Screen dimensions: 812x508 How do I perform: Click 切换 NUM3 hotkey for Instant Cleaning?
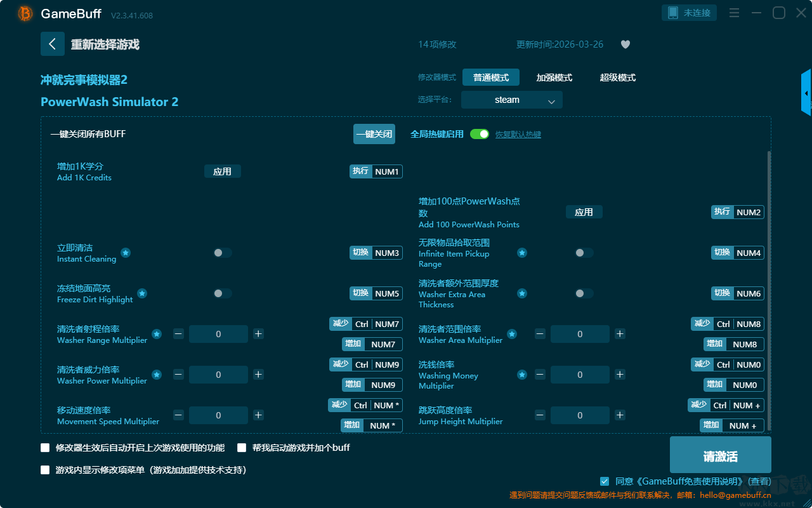[x=376, y=253]
